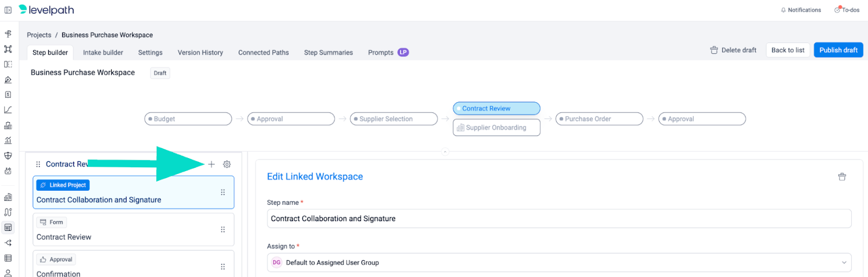
Task: Switch to Intake builder tab
Action: click(103, 53)
